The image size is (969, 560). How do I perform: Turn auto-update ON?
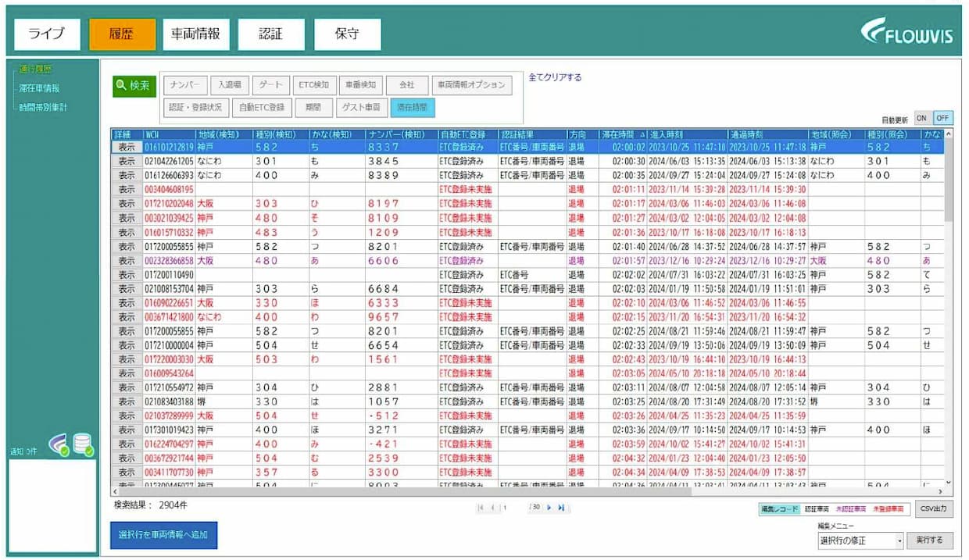(x=921, y=118)
